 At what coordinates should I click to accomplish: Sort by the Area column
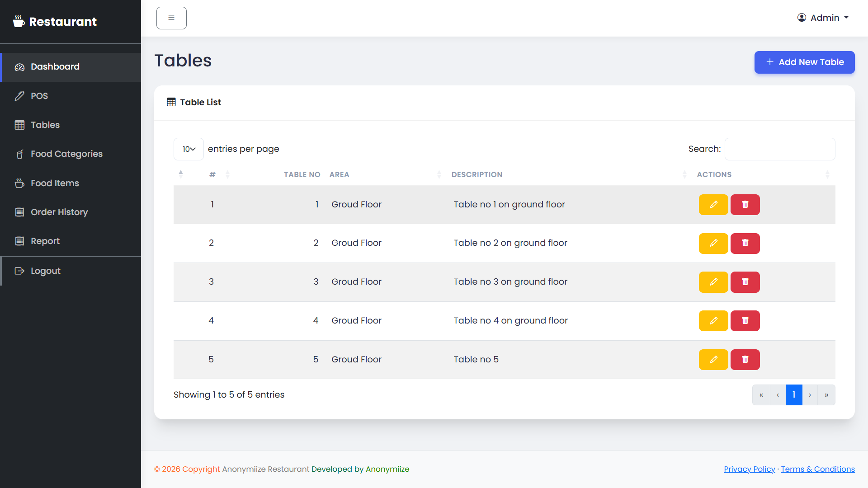coord(385,174)
